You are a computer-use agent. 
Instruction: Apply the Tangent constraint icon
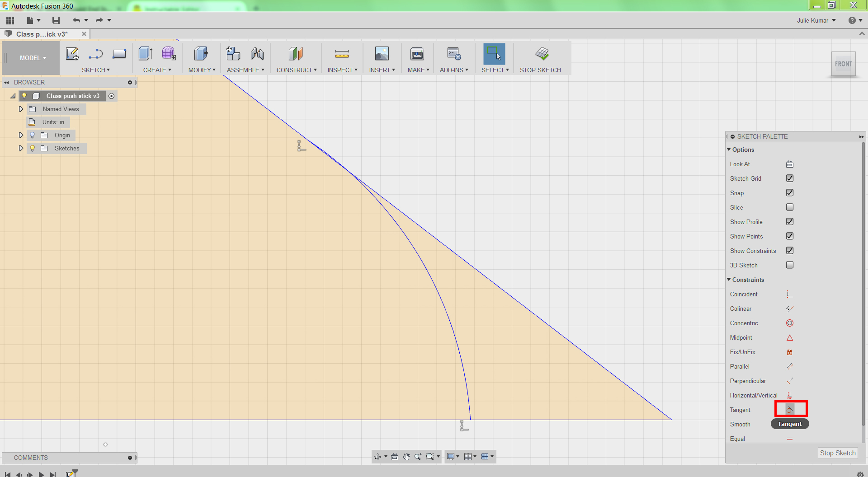tap(790, 410)
